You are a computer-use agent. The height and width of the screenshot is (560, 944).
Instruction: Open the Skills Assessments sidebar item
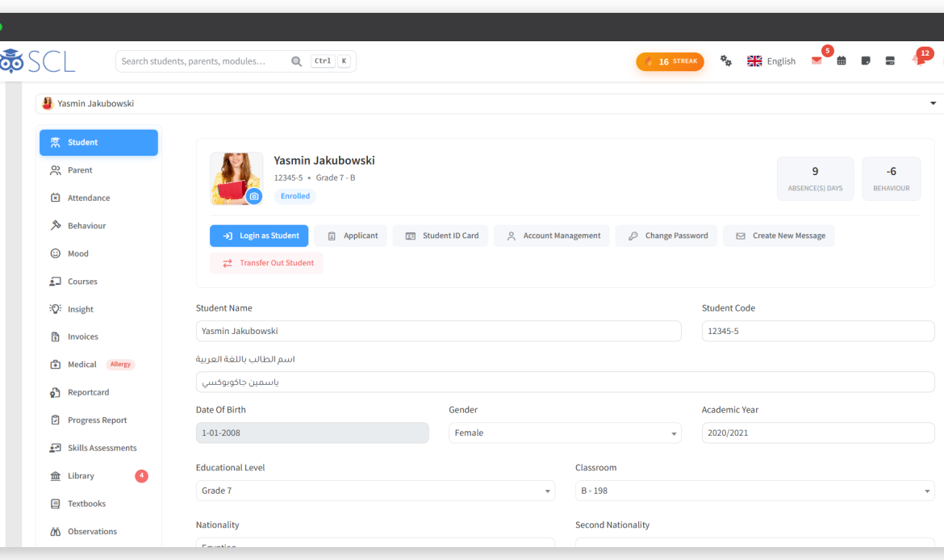pos(98,448)
